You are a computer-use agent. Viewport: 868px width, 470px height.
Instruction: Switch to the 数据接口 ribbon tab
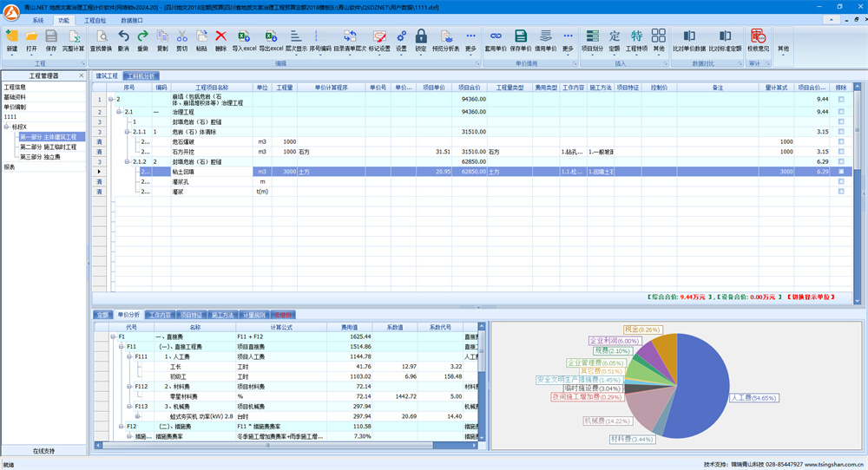132,19
